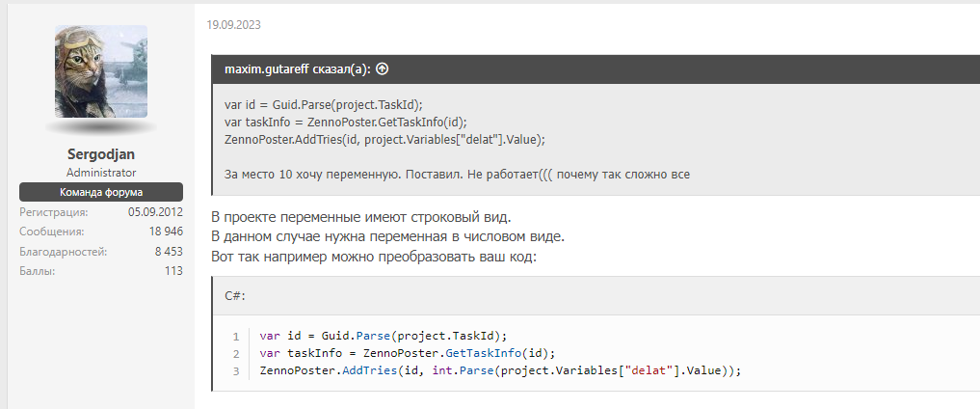Click the int.Parse code line
This screenshot has height=409, width=980.
coord(499,371)
